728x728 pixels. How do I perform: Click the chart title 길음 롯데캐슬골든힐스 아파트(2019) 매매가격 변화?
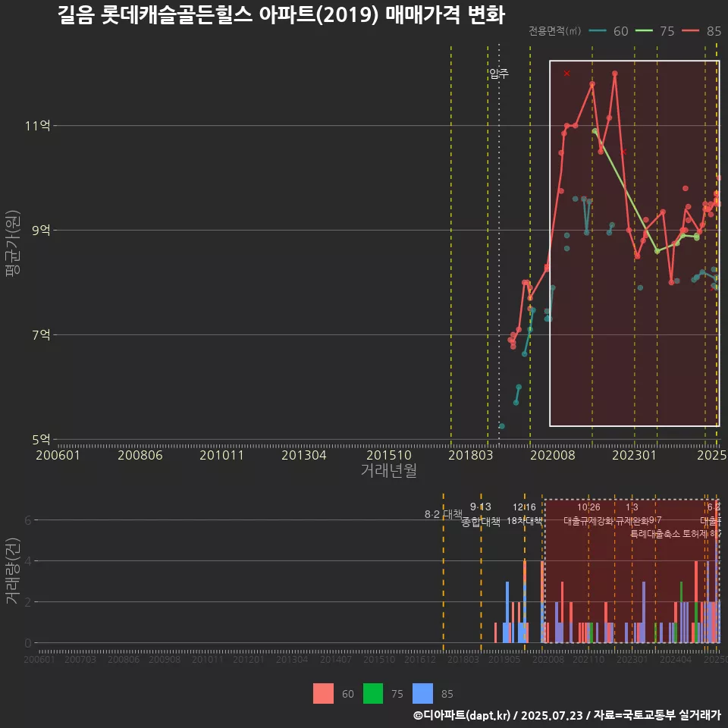click(281, 15)
